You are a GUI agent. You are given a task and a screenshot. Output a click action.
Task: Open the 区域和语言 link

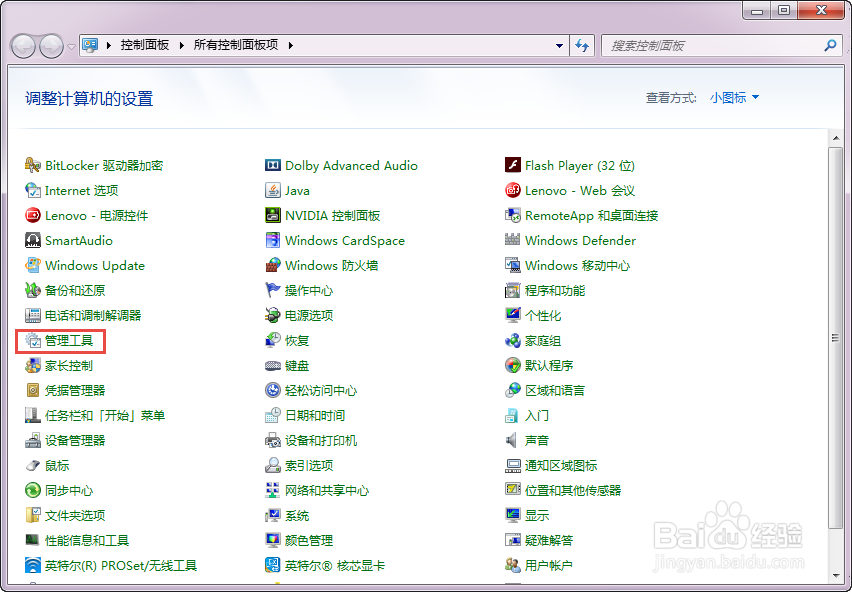pyautogui.click(x=555, y=391)
